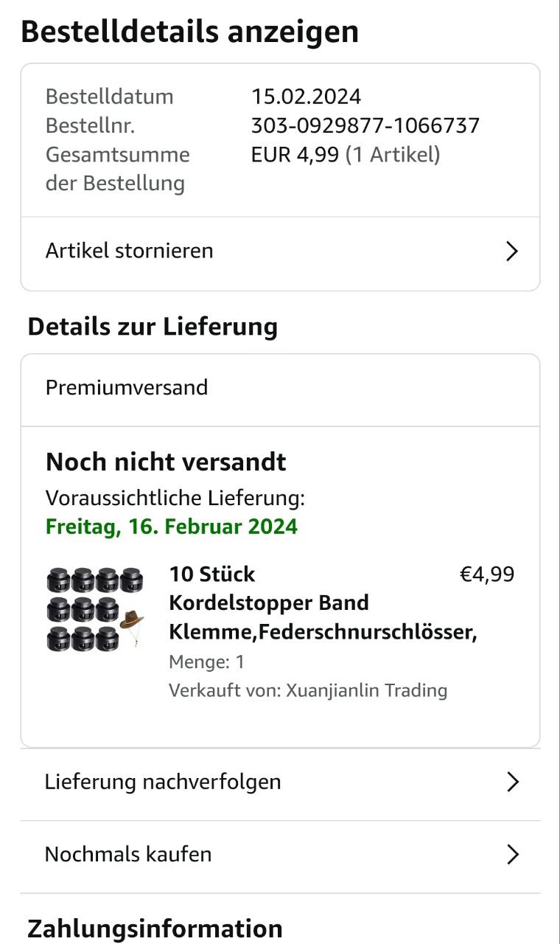Viewport: 560px width, 944px height.
Task: Open Artikel stornieren option
Action: coord(130,251)
